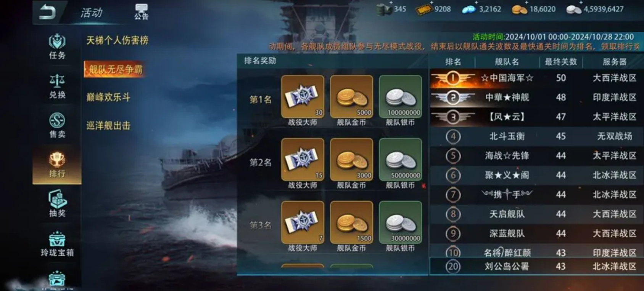The image size is (644, 291).
Task: Open the 售卖 sell sidebar icon
Action: (57, 126)
